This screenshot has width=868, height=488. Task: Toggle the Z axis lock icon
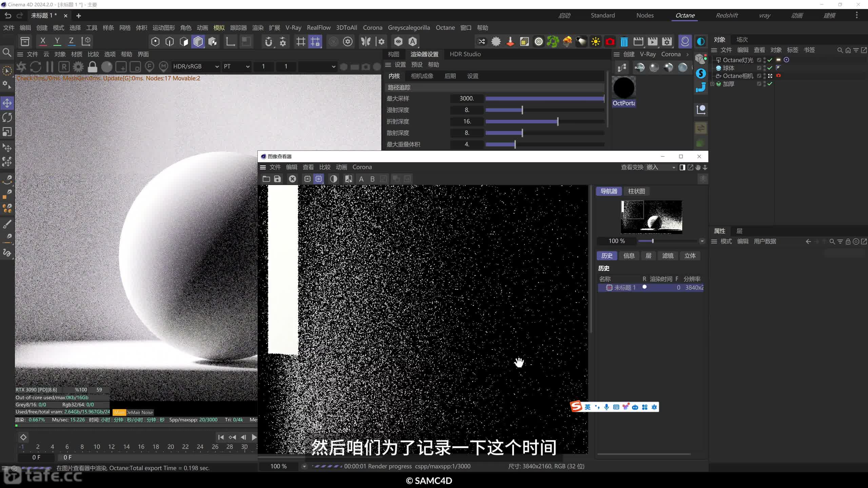pos(71,41)
